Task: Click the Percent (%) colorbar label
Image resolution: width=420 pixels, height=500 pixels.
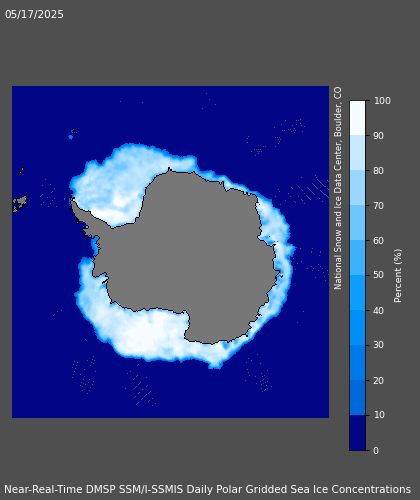Action: [397, 276]
